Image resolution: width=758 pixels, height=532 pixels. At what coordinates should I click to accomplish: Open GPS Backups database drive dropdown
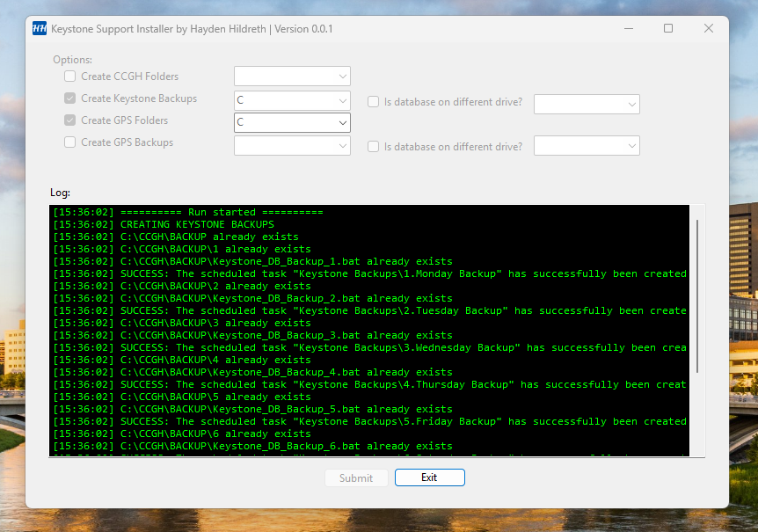(587, 145)
